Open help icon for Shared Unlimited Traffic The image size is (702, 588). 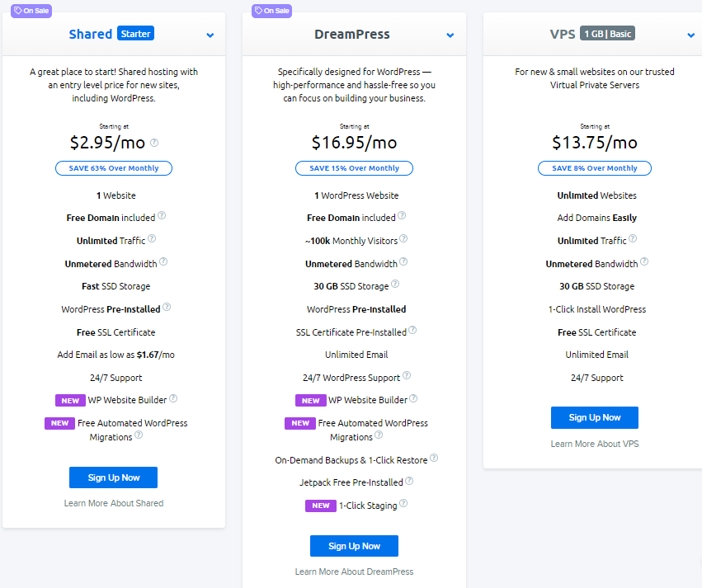(x=152, y=238)
